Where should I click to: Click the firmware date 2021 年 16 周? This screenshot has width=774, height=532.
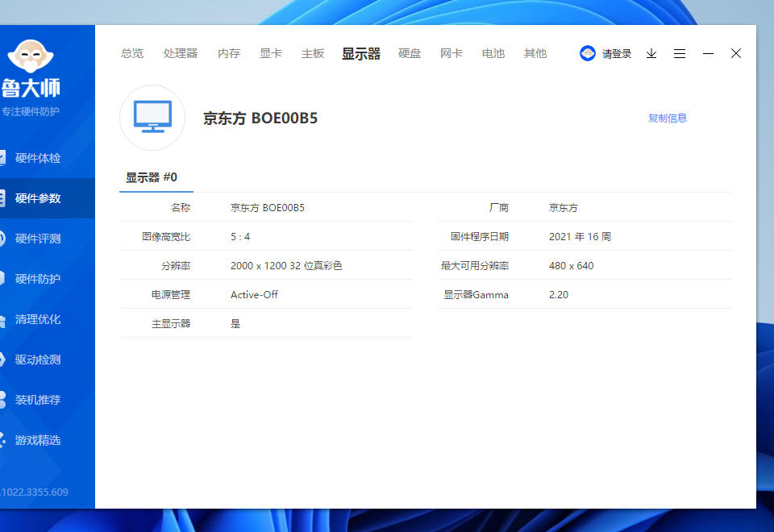click(580, 237)
